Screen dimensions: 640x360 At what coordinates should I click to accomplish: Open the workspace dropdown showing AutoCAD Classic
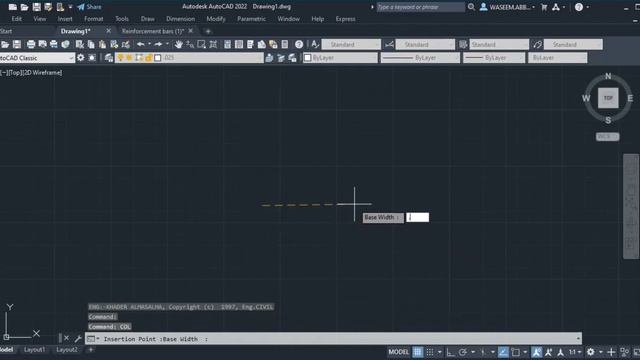coord(37,58)
